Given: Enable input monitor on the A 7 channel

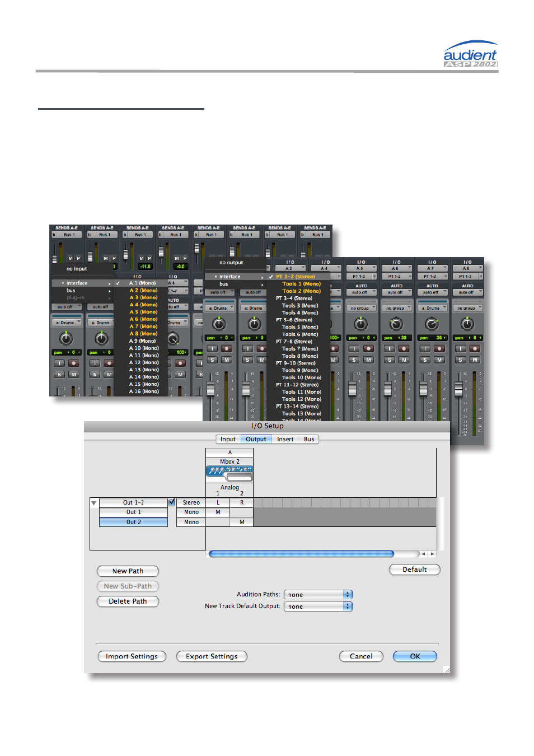Looking at the screenshot, I should point(425,348).
